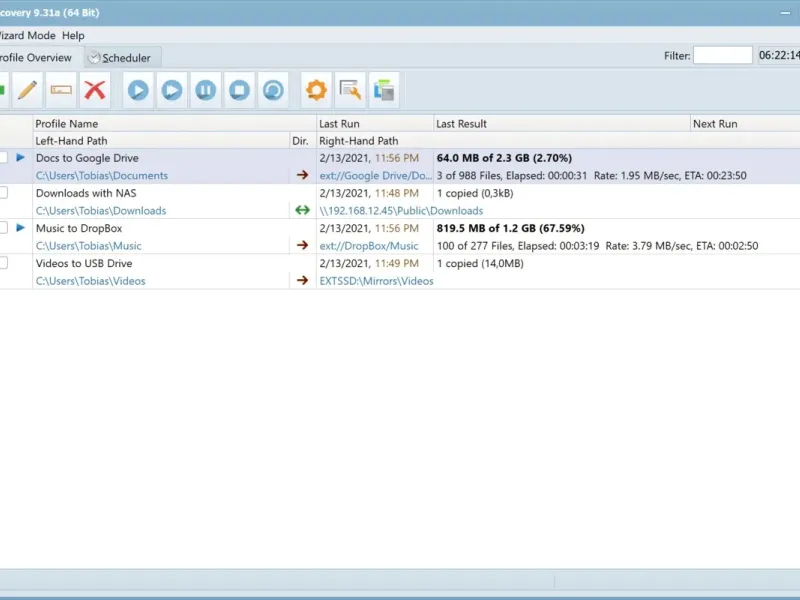Viewport: 800px width, 600px height.
Task: Tick the Downloads with NAS checkbox
Action: [x=3, y=193]
